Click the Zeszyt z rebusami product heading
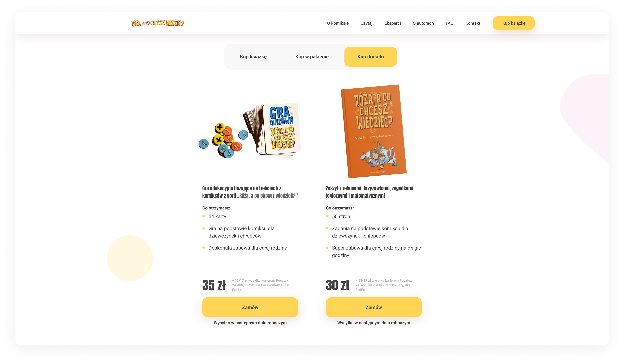The width and height of the screenshot is (624, 364). click(x=370, y=192)
